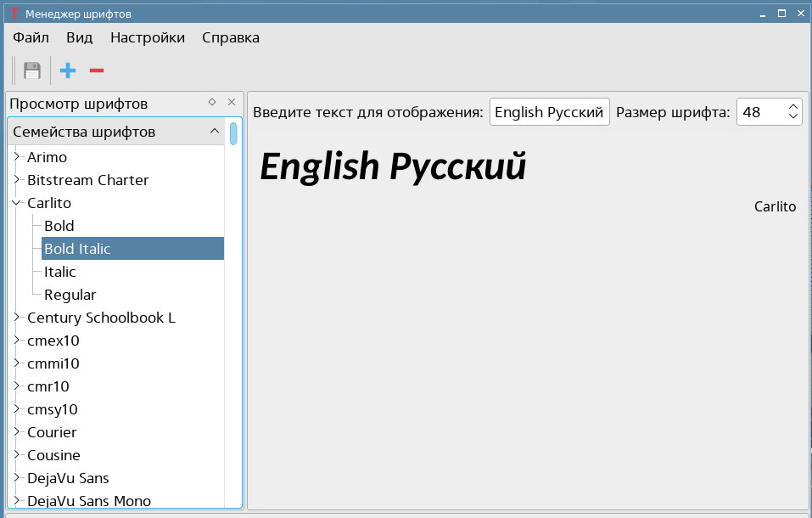Expand the Century Schoolbook L family

click(x=16, y=318)
